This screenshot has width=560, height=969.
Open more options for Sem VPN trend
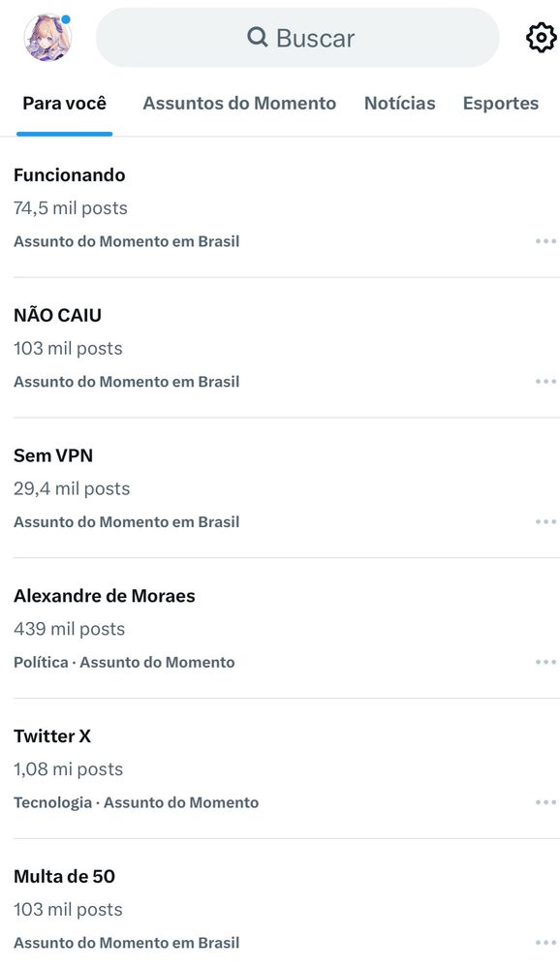[x=545, y=521]
